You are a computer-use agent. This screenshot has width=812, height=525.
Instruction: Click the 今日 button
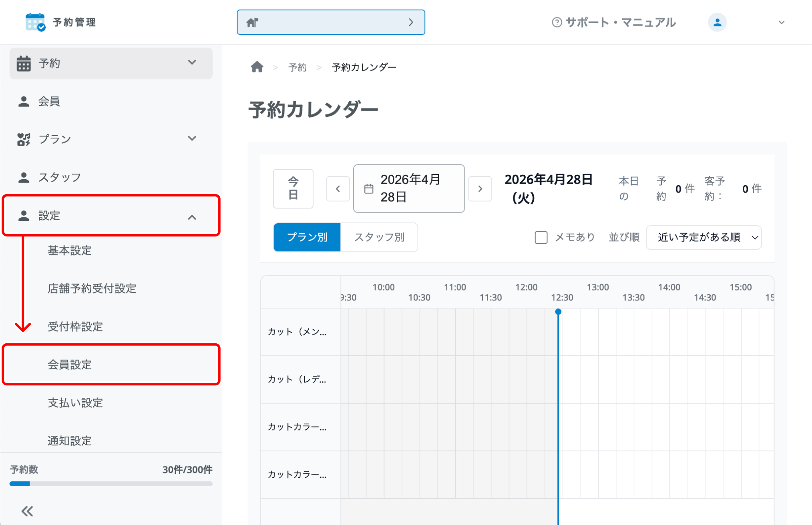(x=293, y=188)
